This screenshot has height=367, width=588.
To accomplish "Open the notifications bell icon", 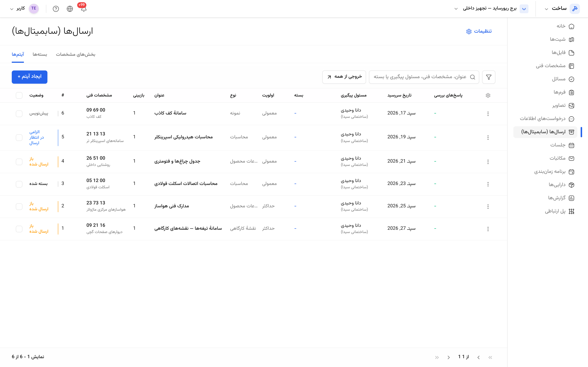I will click(x=84, y=9).
